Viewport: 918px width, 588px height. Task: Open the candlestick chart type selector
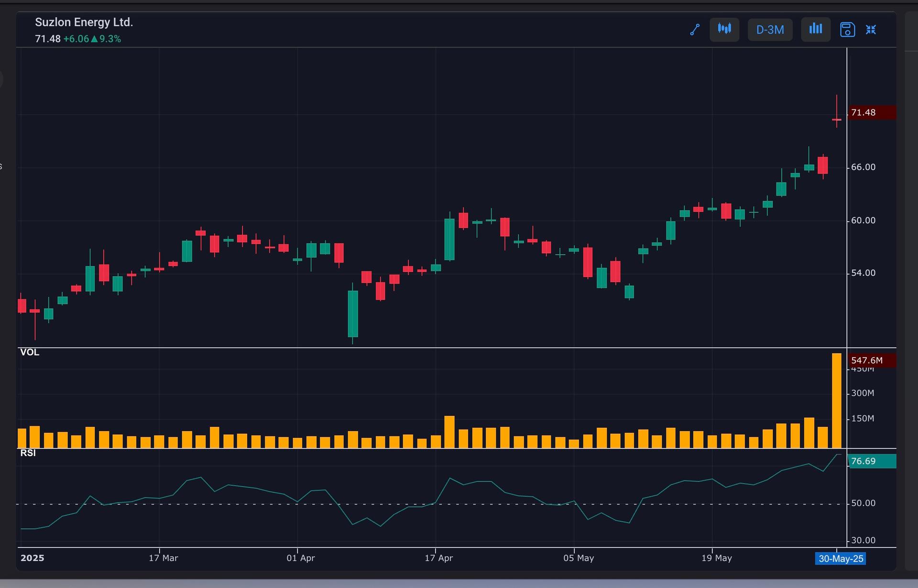coord(724,30)
